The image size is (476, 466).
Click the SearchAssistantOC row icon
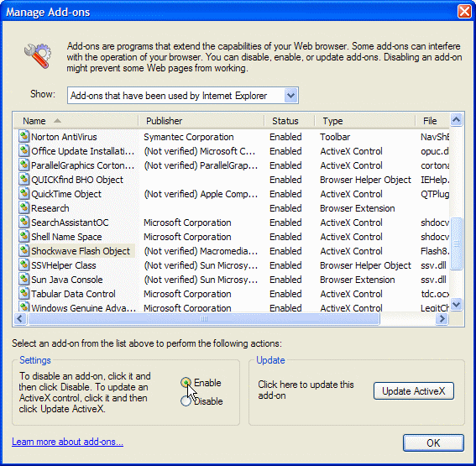pos(24,223)
